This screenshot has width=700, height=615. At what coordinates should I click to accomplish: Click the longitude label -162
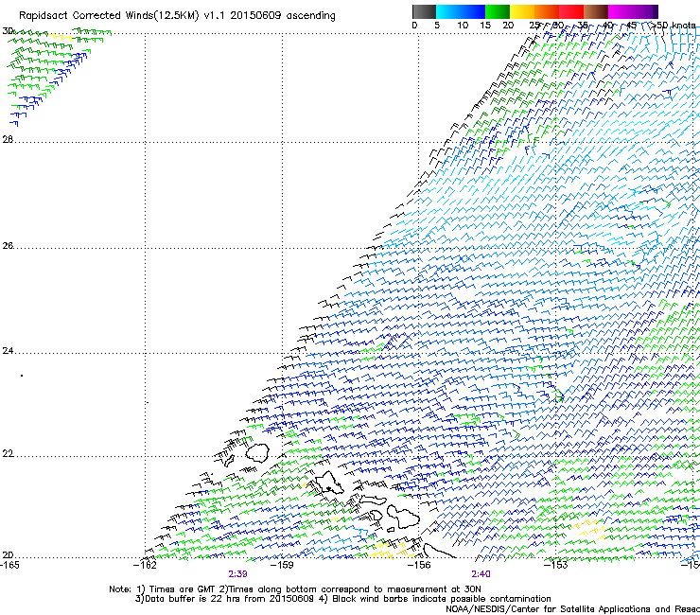coord(145,565)
